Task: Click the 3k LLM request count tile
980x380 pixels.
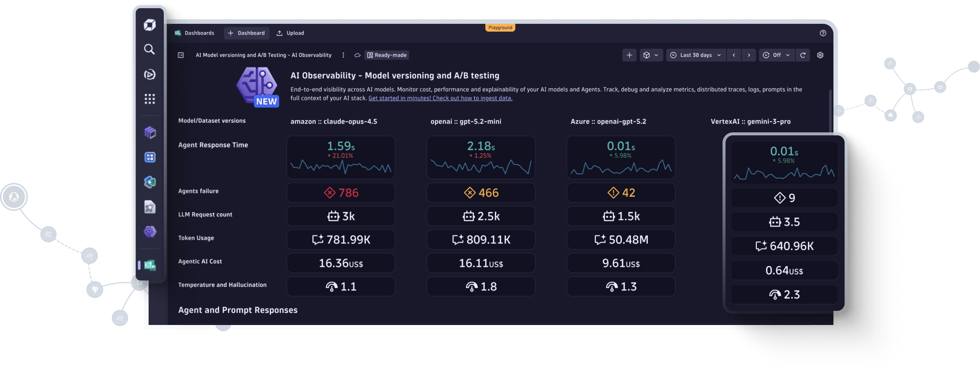Action: click(x=341, y=216)
